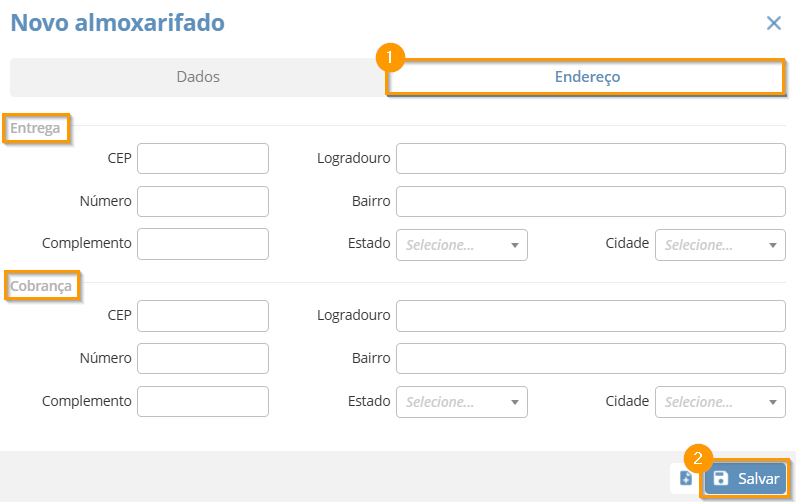Open the Estado dropdown under Entrega
Viewport: 796px width, 502px height.
(461, 245)
